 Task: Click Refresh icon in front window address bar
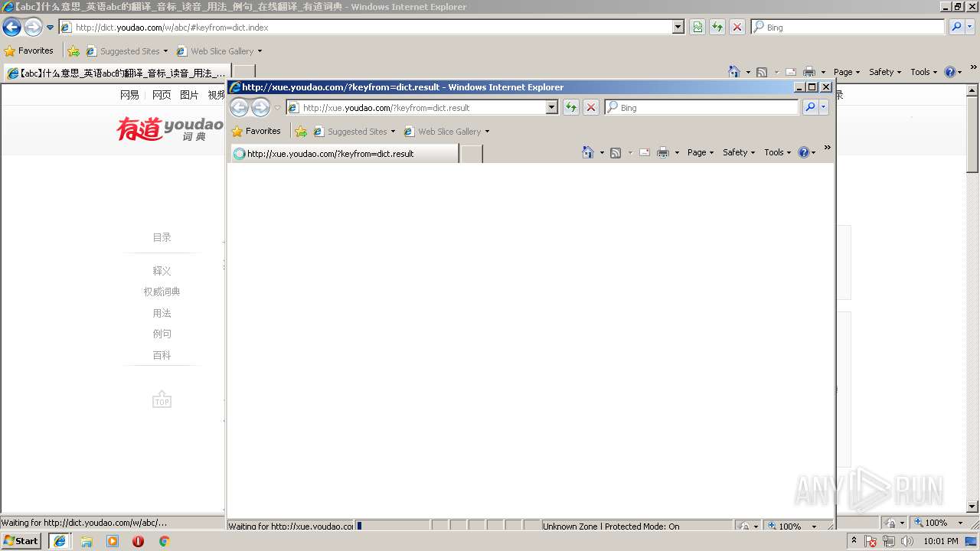571,108
